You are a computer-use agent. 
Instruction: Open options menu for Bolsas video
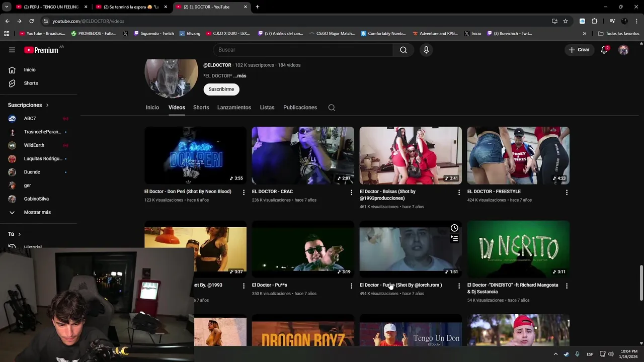(459, 193)
